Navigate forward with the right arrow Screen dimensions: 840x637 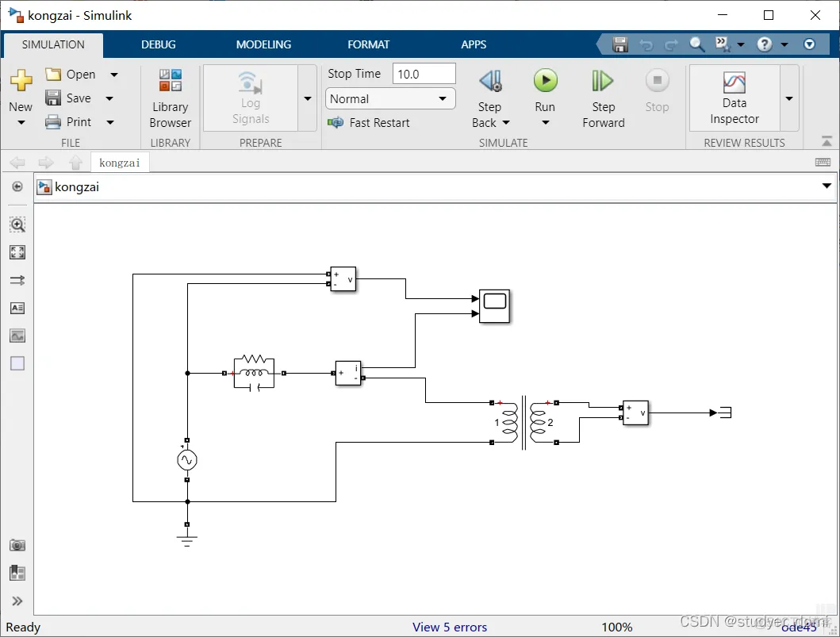(x=46, y=163)
